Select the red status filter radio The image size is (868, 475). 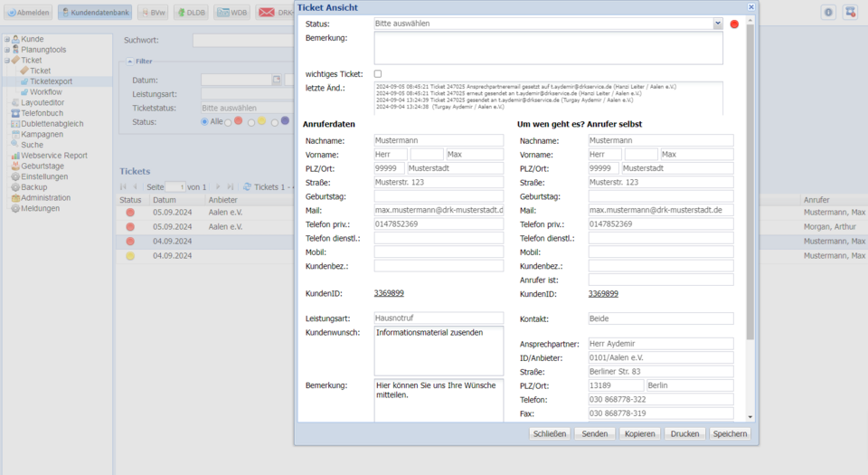[x=228, y=122]
